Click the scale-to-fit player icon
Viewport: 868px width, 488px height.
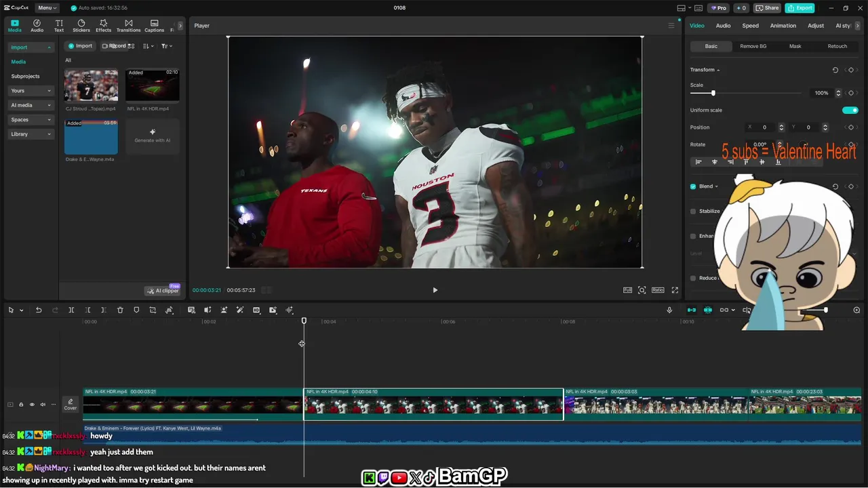point(642,290)
